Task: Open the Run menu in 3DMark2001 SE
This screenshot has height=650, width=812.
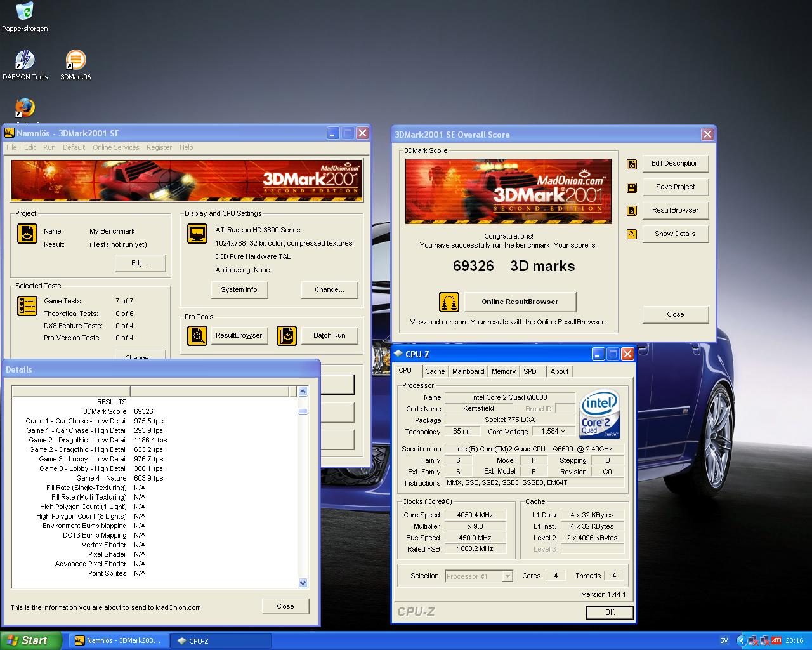Action: coord(49,147)
